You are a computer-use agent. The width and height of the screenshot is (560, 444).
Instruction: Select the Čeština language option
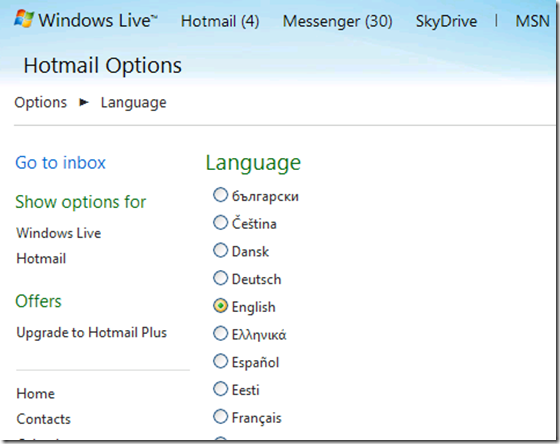point(220,223)
